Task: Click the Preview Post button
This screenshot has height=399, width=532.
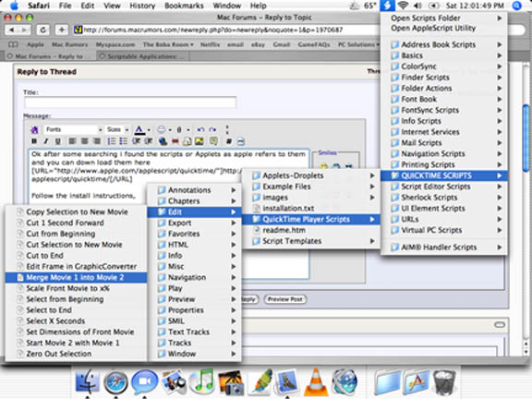Action: coord(285,299)
